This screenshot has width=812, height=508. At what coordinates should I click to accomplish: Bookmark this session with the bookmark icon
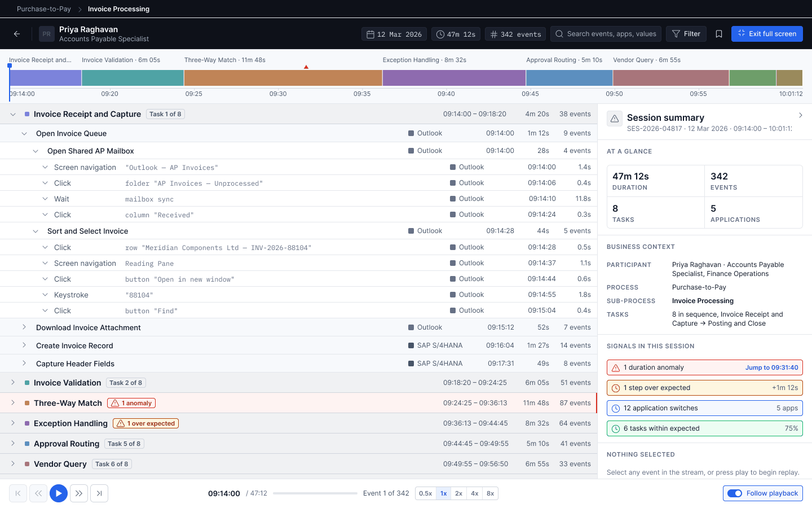719,34
